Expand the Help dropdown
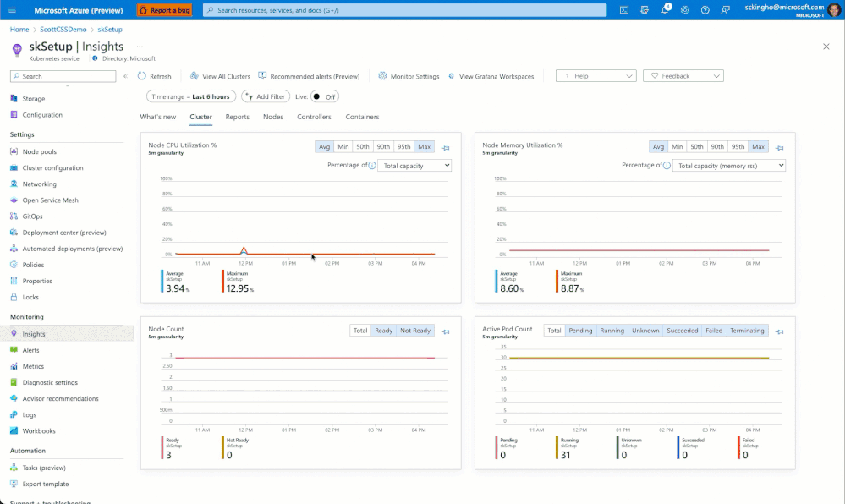Image resolution: width=845 pixels, height=504 pixels. [596, 76]
